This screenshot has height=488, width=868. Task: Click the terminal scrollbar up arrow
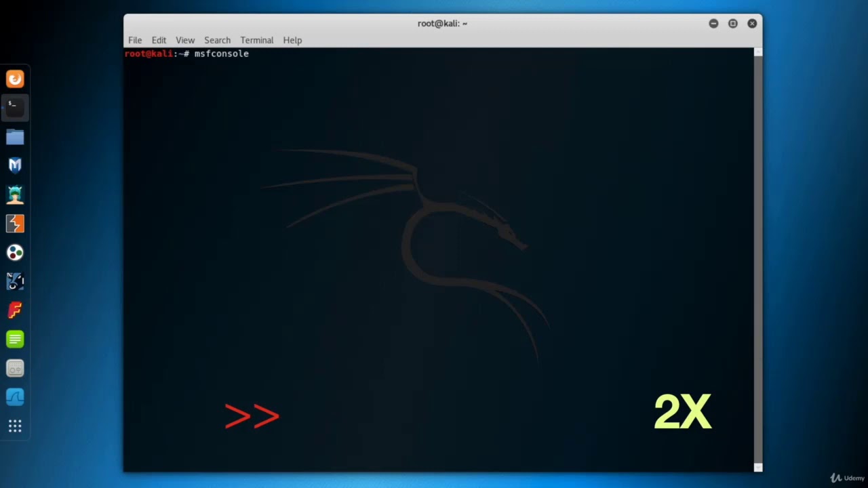(758, 52)
